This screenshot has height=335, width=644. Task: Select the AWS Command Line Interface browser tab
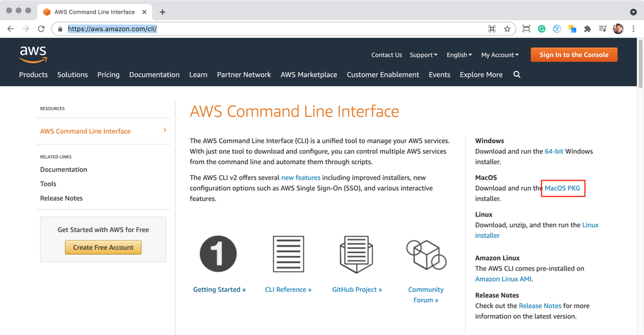[95, 12]
